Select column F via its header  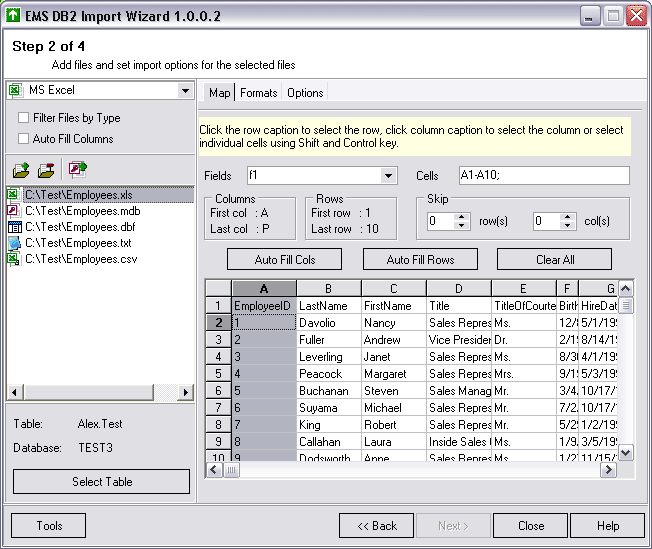coord(567,288)
